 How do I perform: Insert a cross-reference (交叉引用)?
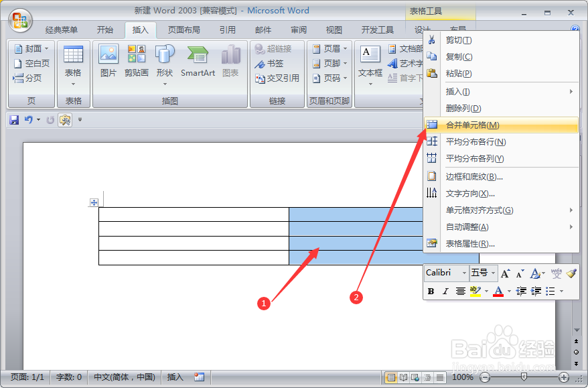(277, 78)
